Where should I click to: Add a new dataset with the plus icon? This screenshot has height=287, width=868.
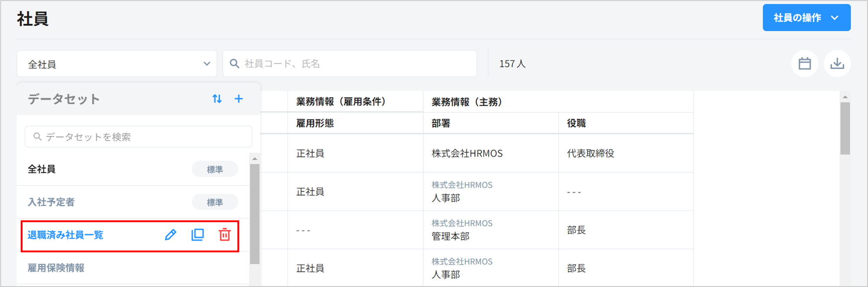pyautogui.click(x=239, y=99)
